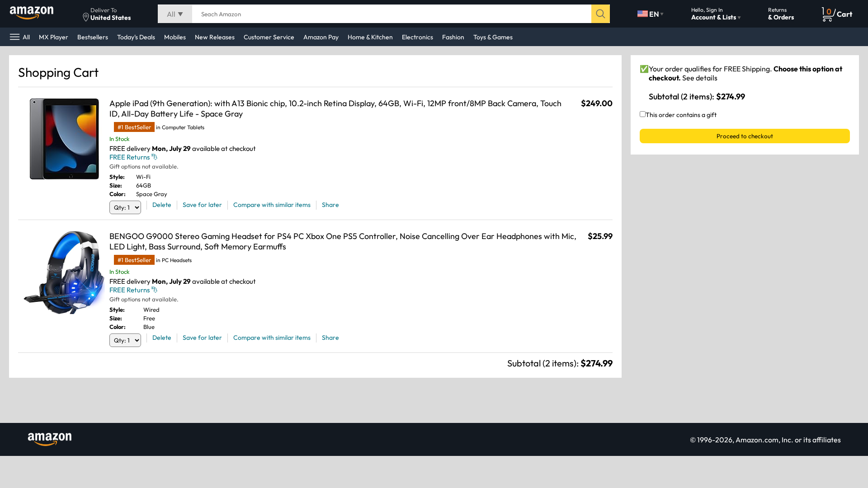Open the Apple iPad product title
This screenshot has height=488, width=868.
tap(335, 108)
